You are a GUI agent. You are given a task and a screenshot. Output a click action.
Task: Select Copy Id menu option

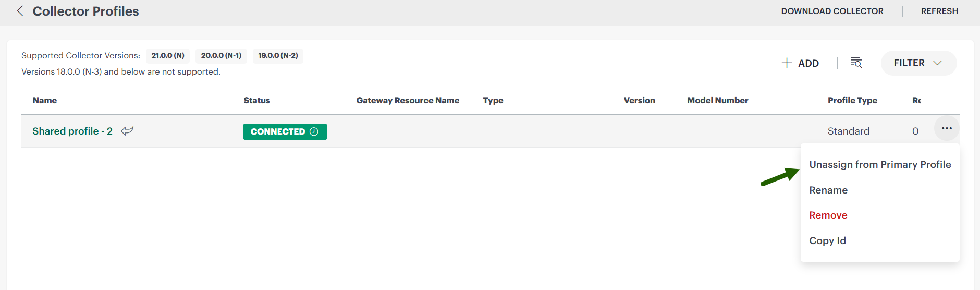[x=827, y=240]
